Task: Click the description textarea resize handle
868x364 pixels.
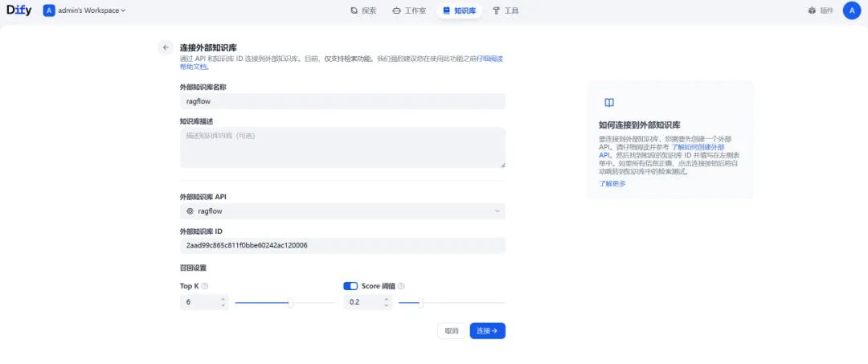Action: pyautogui.click(x=502, y=164)
